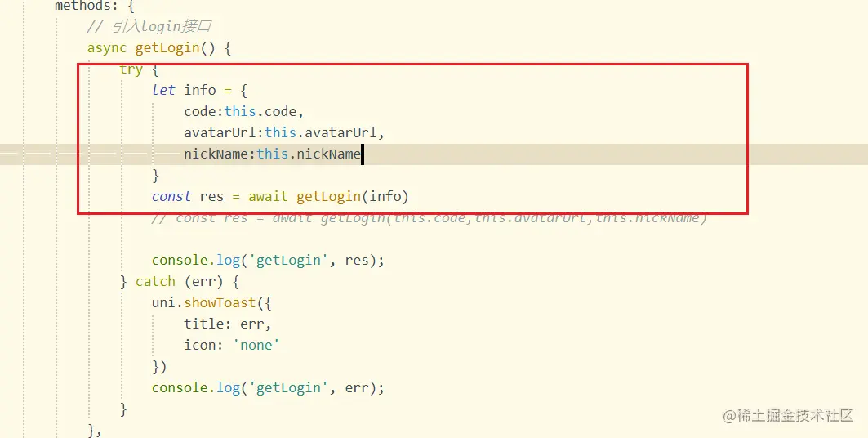The width and height of the screenshot is (868, 438).
Task: Click 'console' in the console.log err line
Action: coord(180,387)
